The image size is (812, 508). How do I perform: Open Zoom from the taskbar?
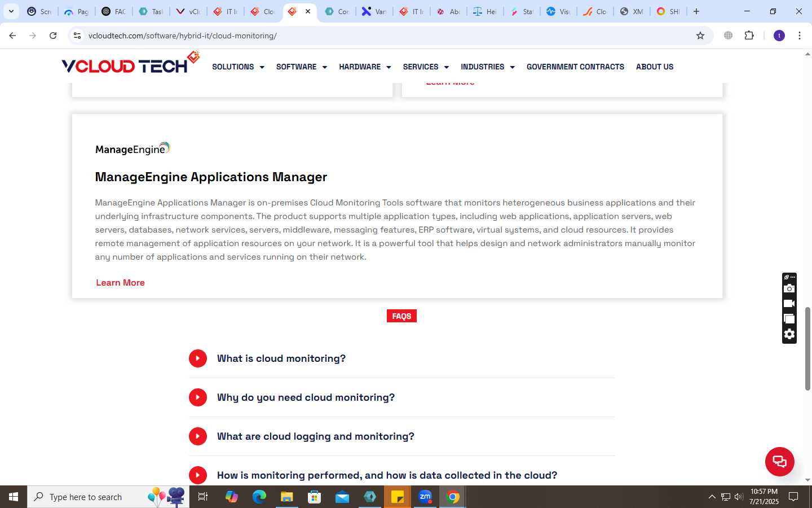tap(425, 497)
